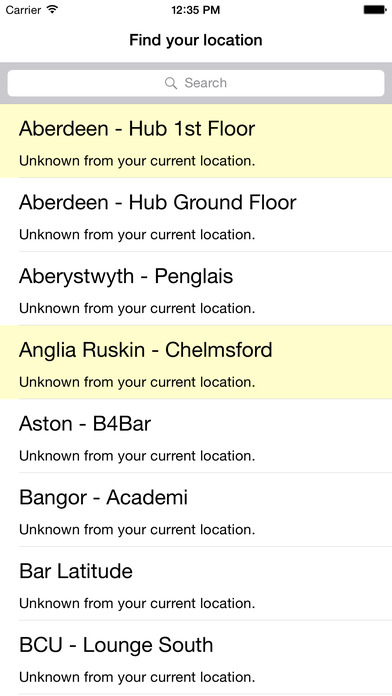This screenshot has height=696, width=392.
Task: Select Aberdeen - Hub 1st Floor
Action: point(196,141)
